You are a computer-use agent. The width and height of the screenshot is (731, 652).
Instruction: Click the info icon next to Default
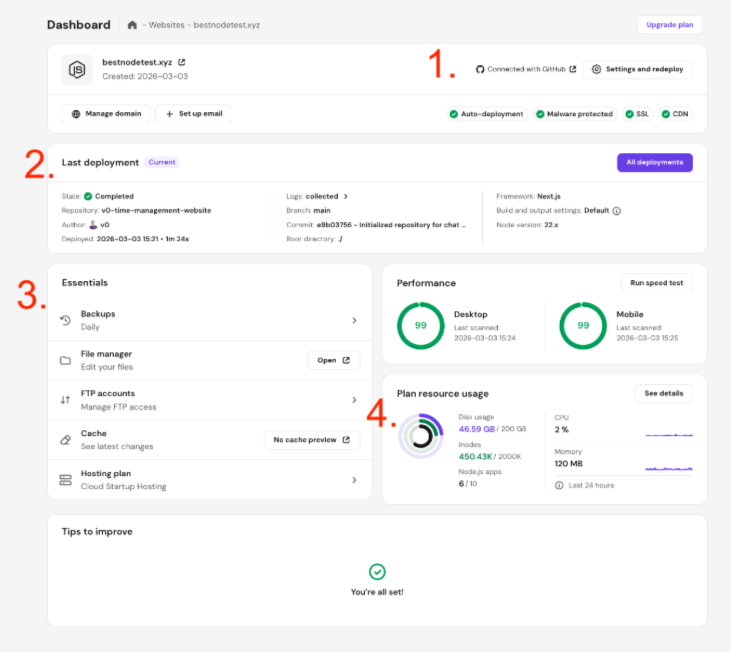(x=617, y=211)
